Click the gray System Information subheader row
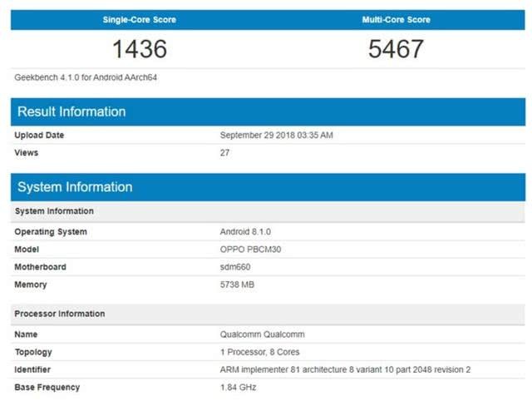Screen dimensions: 532x401 pos(268,211)
